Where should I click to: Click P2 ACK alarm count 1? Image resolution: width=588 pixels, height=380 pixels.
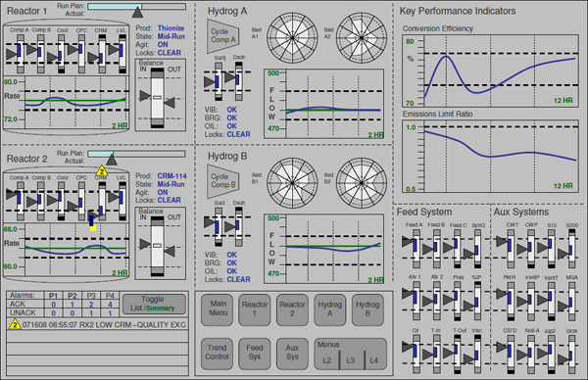73,305
